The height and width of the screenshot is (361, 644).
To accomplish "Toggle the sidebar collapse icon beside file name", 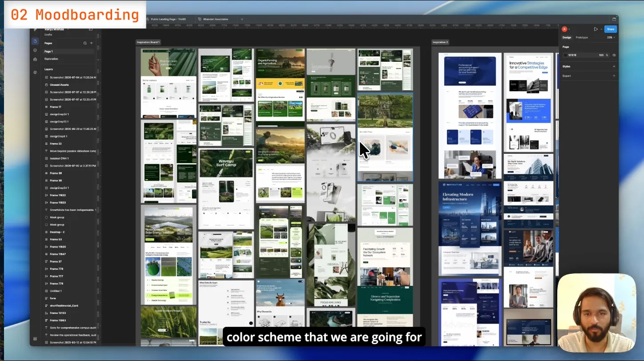I will [x=91, y=29].
